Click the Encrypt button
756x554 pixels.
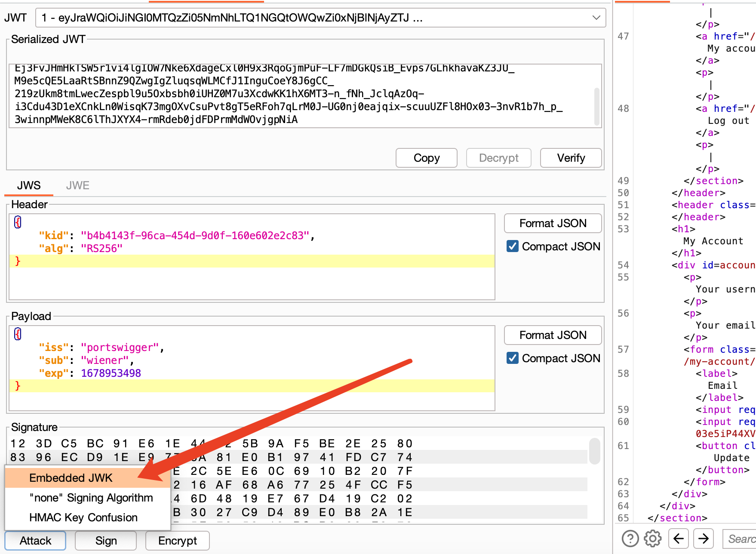click(178, 541)
